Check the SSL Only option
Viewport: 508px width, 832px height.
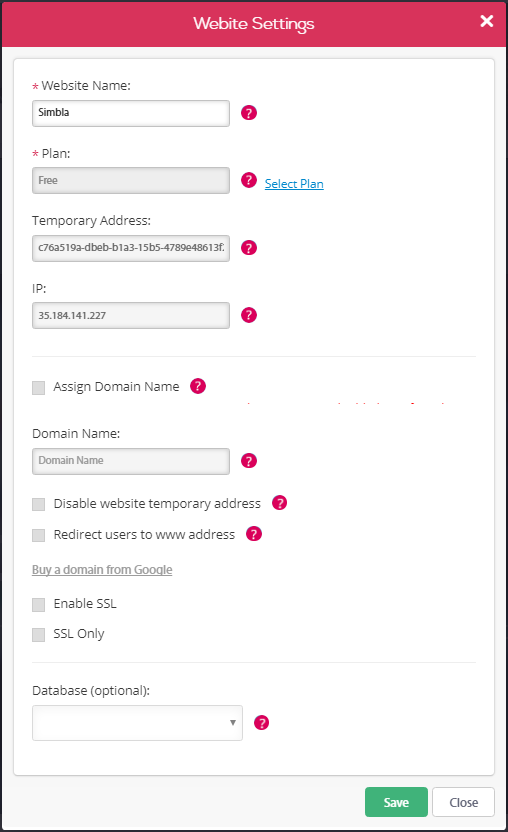pos(38,635)
